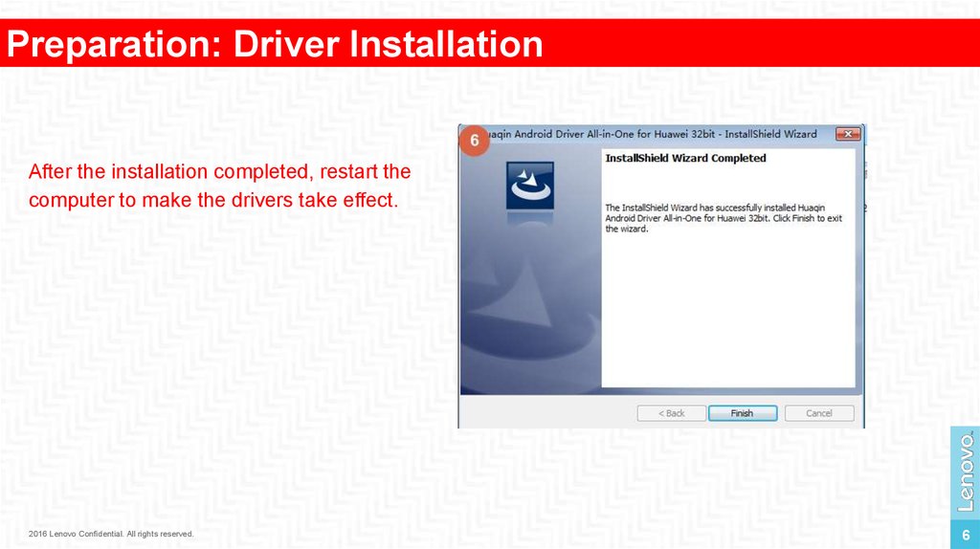Click the restart computer instruction text

click(219, 186)
